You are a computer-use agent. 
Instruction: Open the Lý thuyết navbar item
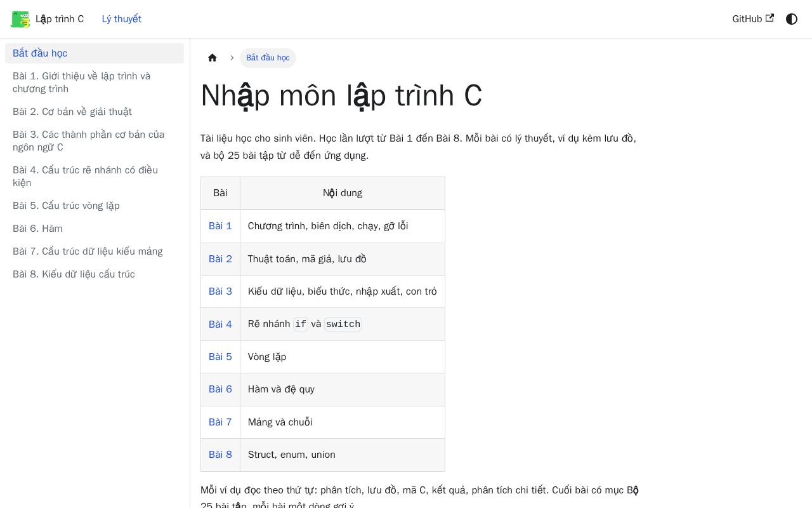[121, 19]
